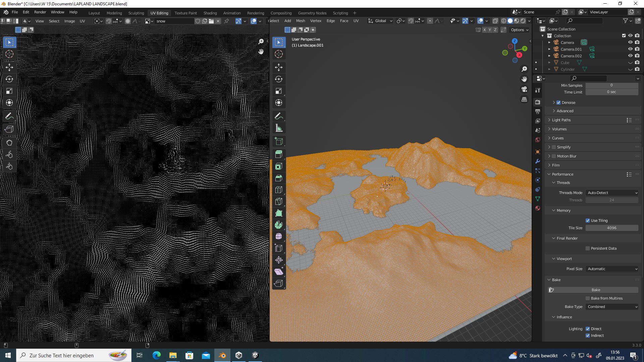This screenshot has width=644, height=362.
Task: Select the Rotate tool in 3D viewport toolbar
Action: [x=279, y=79]
